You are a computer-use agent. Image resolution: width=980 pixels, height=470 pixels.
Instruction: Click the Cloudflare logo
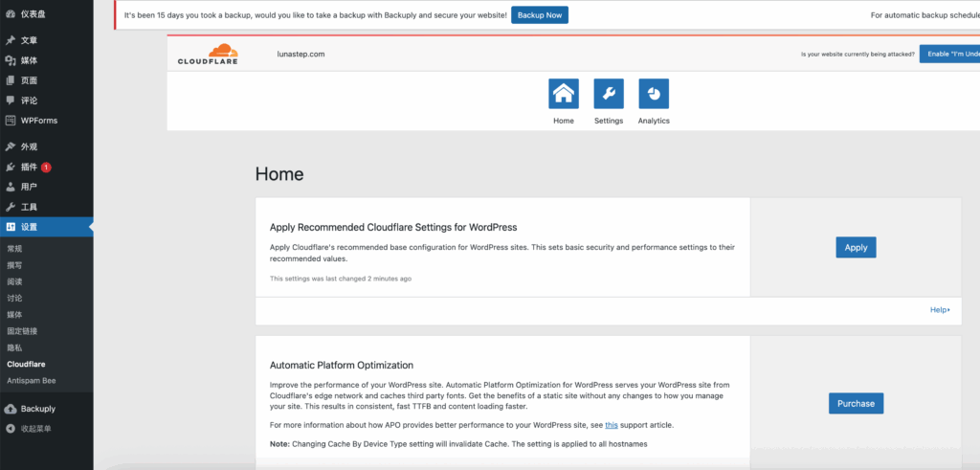[208, 54]
